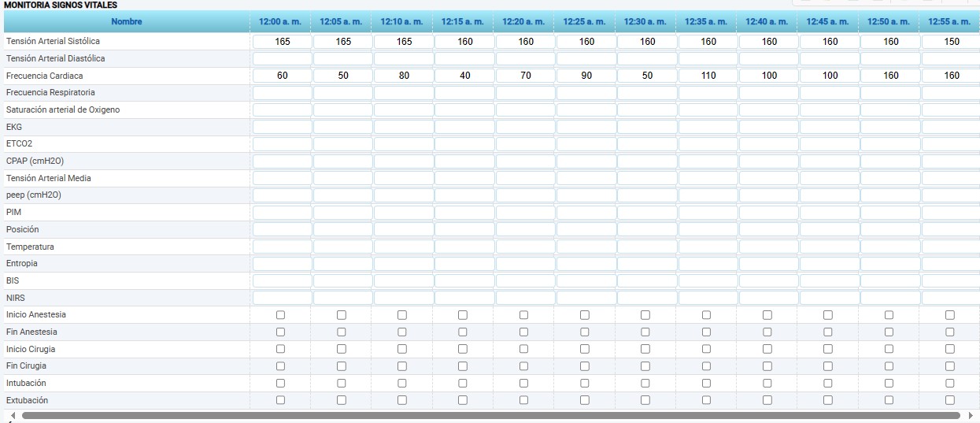Edit Frecuencia Cardiaca value 90 at 12:25 a. m.
Viewport: 980px width, 423px height.
[586, 76]
